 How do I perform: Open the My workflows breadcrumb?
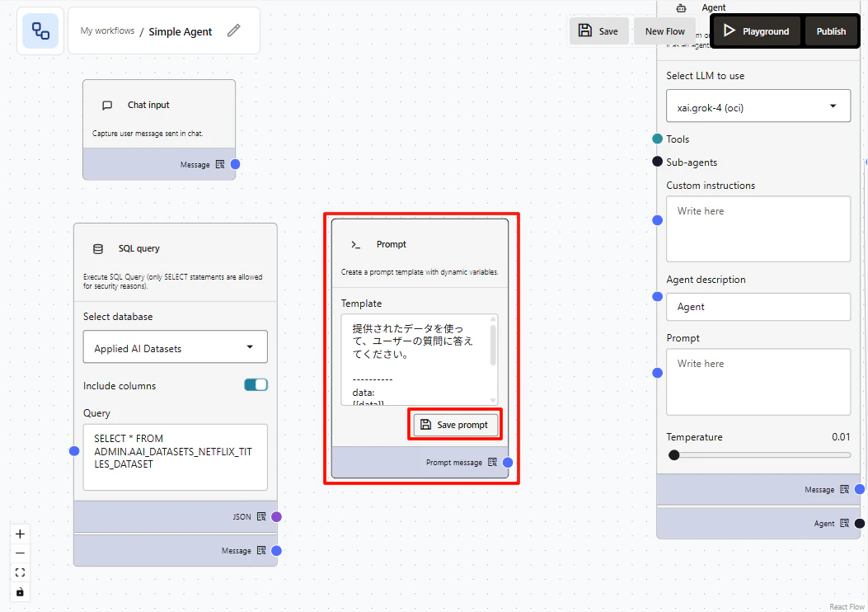pos(107,31)
